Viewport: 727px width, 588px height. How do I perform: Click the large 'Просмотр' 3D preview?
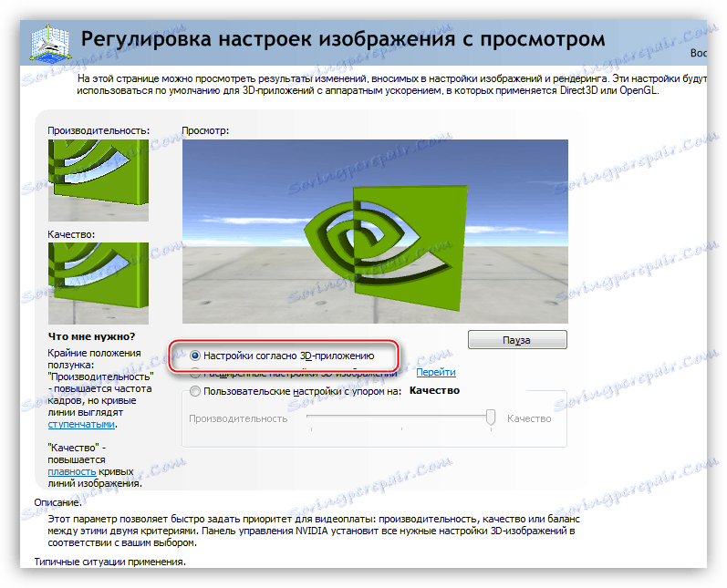point(375,232)
